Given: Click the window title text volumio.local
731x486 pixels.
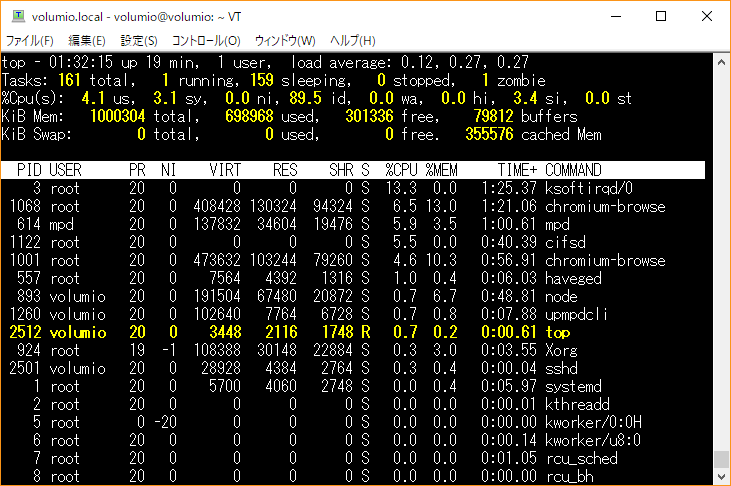Looking at the screenshot, I should [x=67, y=17].
